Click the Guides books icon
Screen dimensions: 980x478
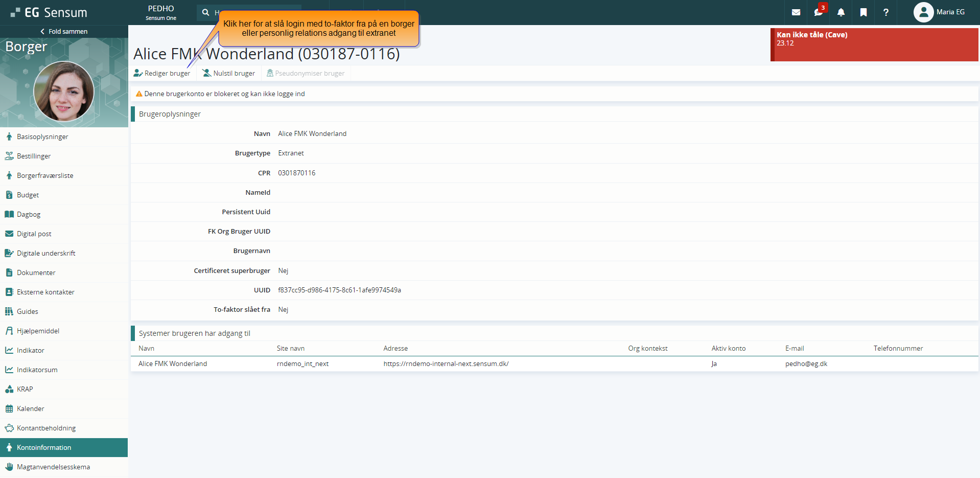coord(9,311)
